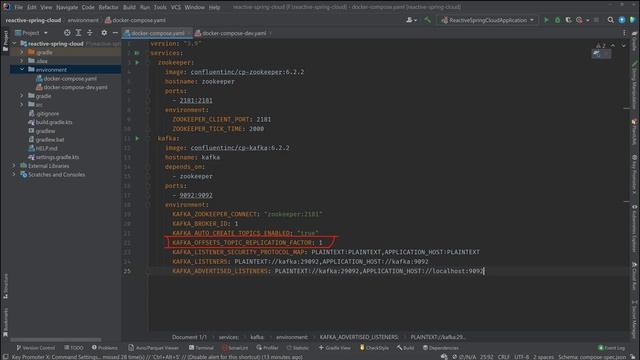Open the Problems tool window
Screen dimensions: 640x360
pos(104,348)
